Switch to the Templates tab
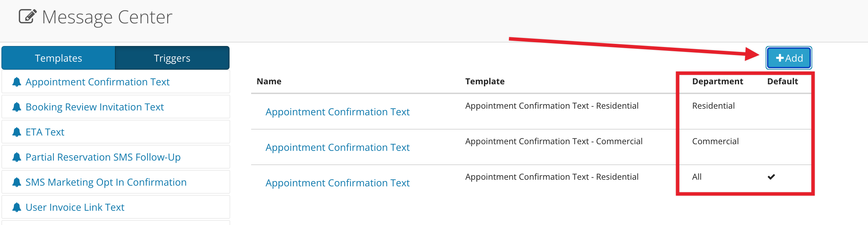 (x=59, y=58)
